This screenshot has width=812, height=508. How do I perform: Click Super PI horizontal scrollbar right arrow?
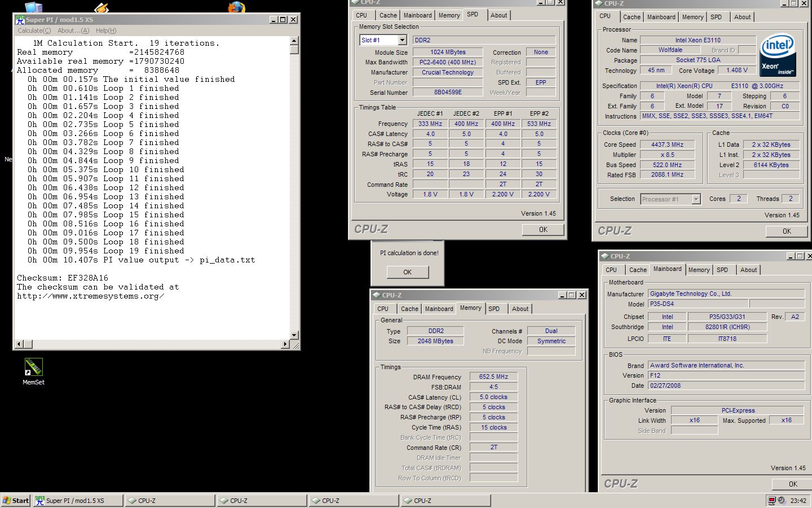(285, 344)
